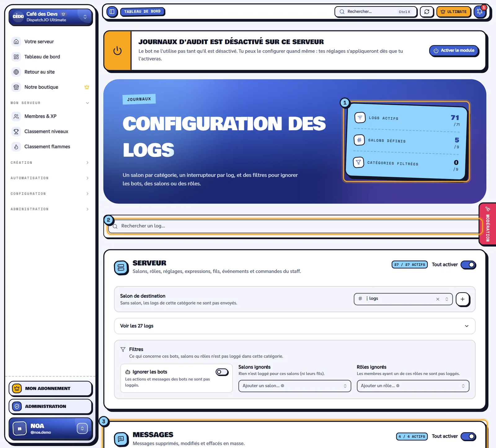
Task: Clear the logs channel with X
Action: [438, 299]
